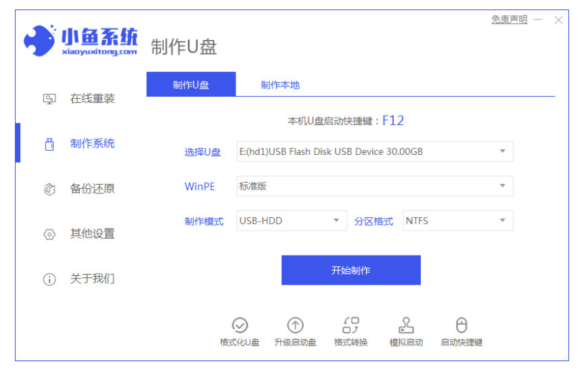Select the 制作U盘 tab
588x372 pixels.
point(191,85)
